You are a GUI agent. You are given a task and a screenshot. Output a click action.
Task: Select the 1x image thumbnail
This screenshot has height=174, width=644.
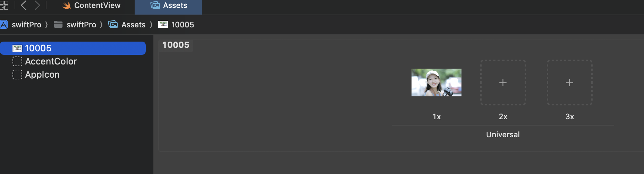437,82
